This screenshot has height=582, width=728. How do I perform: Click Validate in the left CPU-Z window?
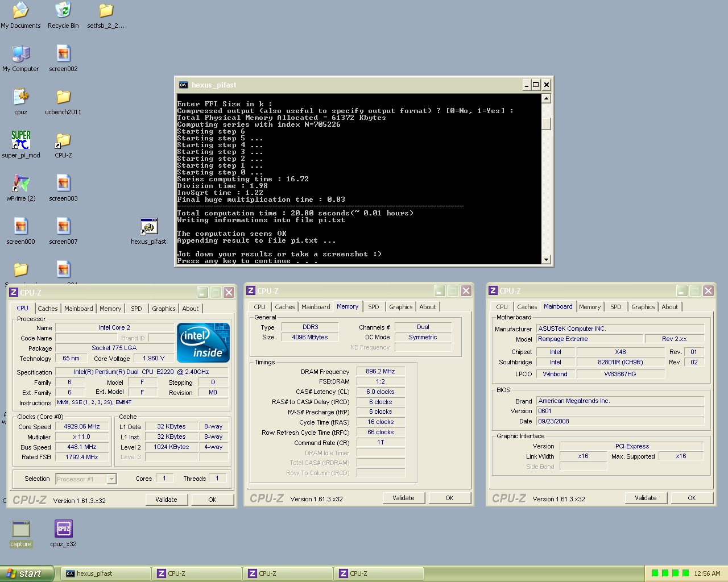[x=166, y=500]
